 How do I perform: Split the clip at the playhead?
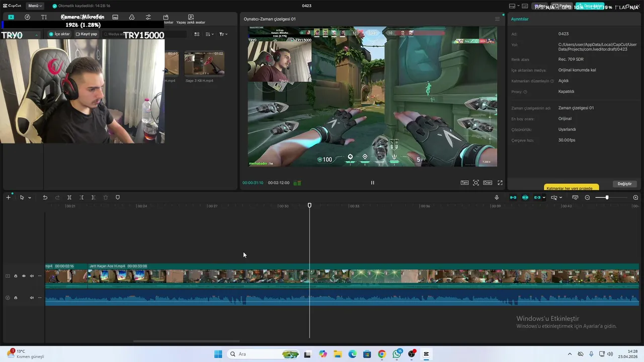69,198
